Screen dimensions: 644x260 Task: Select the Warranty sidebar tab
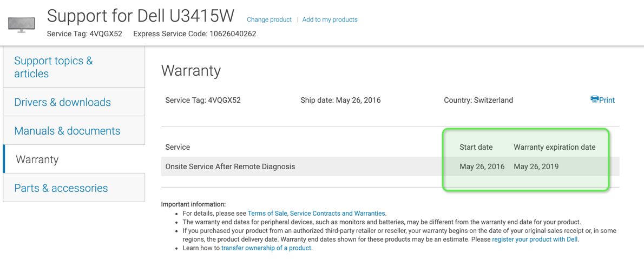(x=37, y=159)
